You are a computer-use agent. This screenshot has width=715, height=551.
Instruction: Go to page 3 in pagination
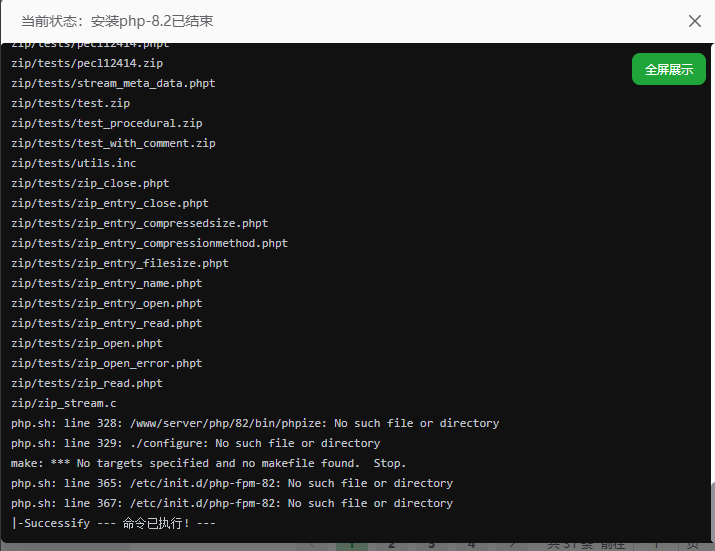tap(432, 545)
